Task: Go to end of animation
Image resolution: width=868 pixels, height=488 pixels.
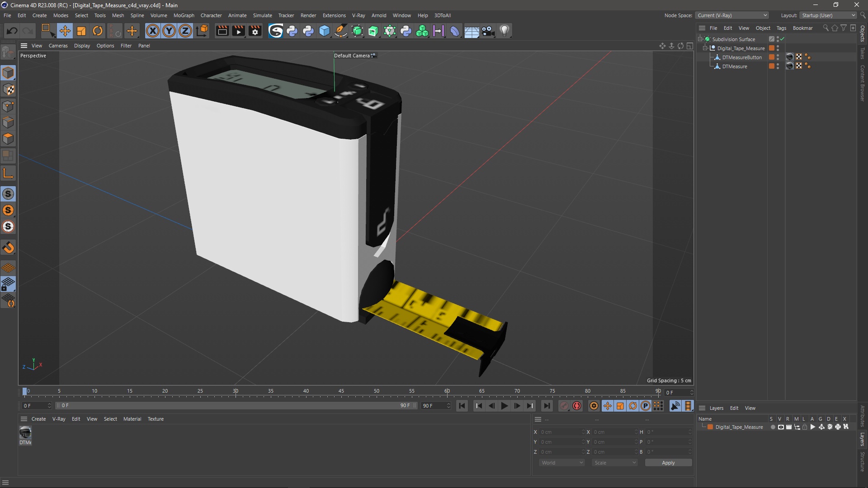Action: click(547, 406)
